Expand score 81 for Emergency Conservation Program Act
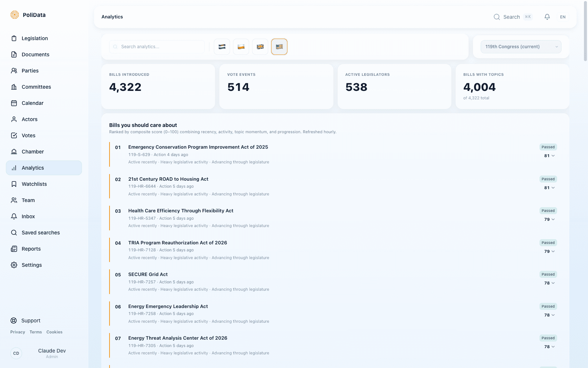The image size is (588, 368). tap(549, 156)
